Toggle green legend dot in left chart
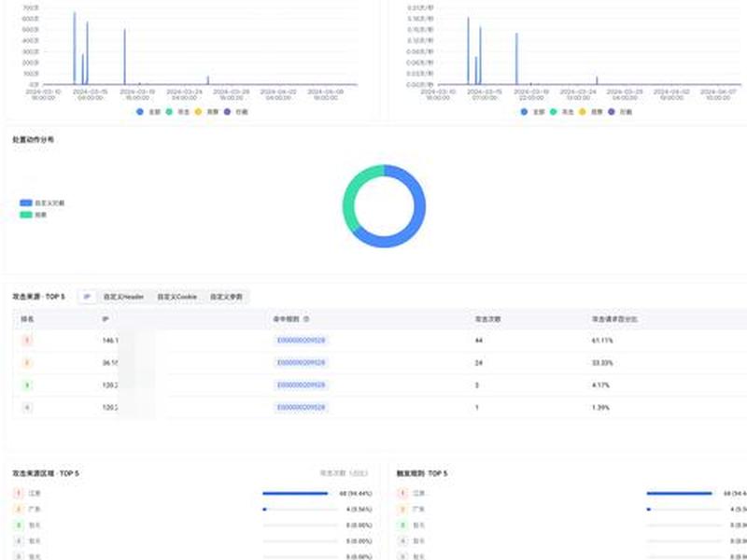The height and width of the screenshot is (560, 747). click(169, 111)
